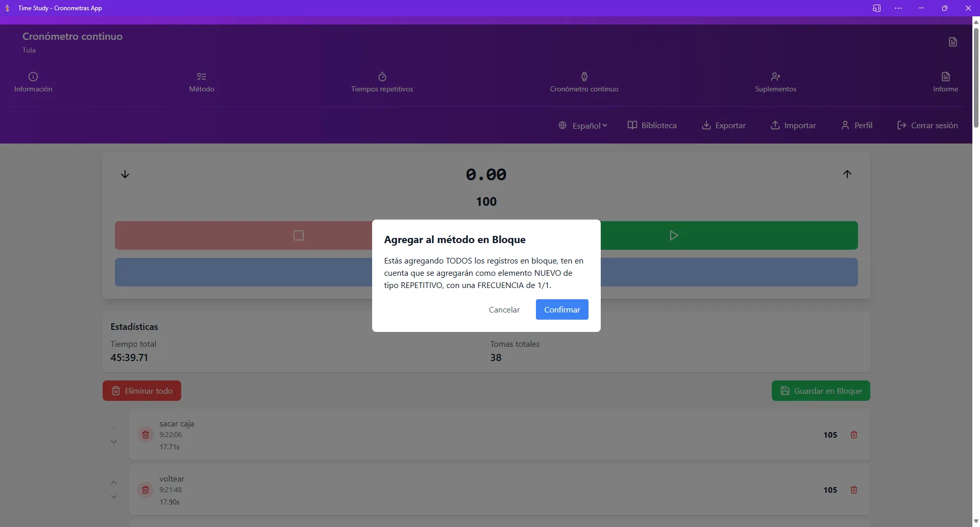Select the Cronómetro continuo tab
Image resolution: width=980 pixels, height=527 pixels.
pyautogui.click(x=584, y=82)
